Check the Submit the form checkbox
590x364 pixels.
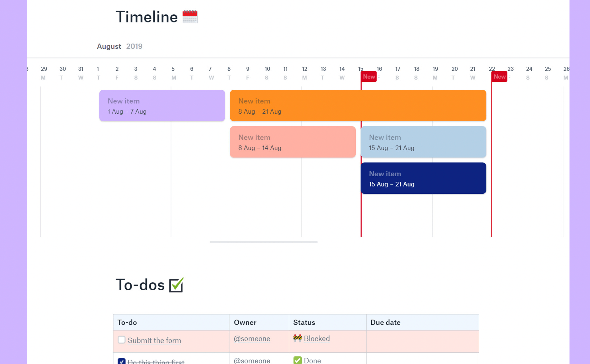(x=122, y=340)
